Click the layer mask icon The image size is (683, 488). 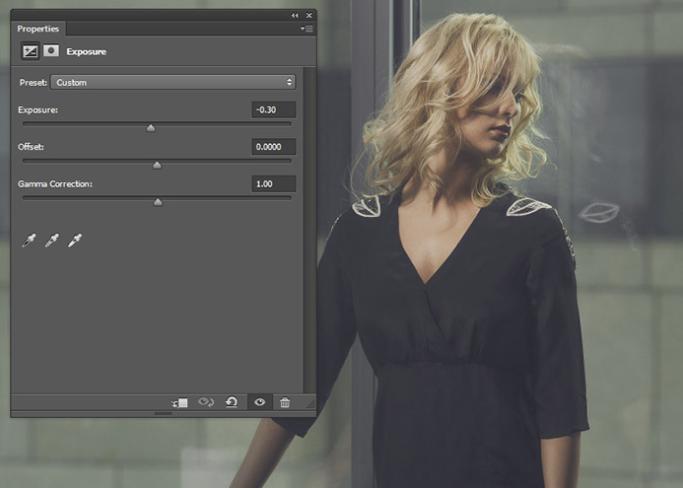coord(51,51)
